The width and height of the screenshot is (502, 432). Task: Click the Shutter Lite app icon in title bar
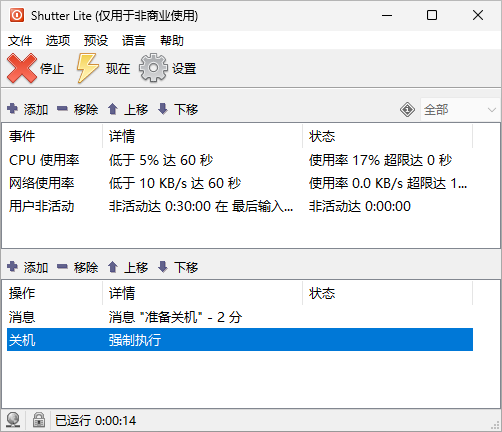tap(17, 15)
